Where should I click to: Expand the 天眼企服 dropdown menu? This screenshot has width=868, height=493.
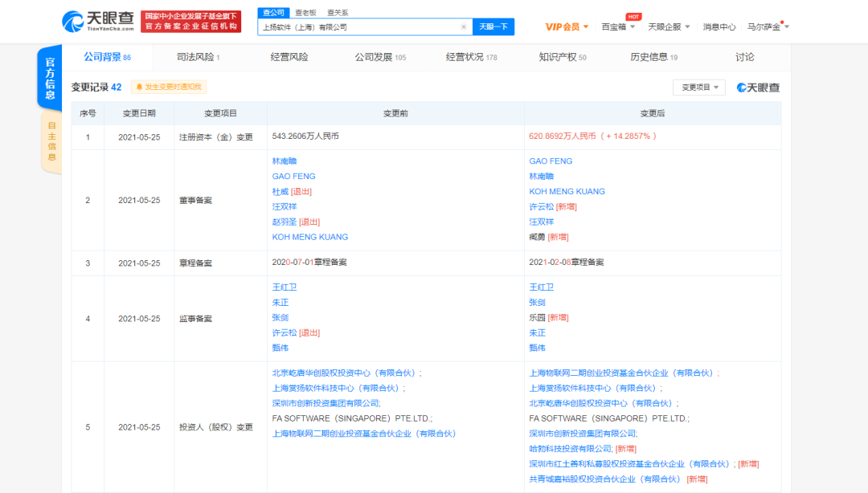point(669,26)
